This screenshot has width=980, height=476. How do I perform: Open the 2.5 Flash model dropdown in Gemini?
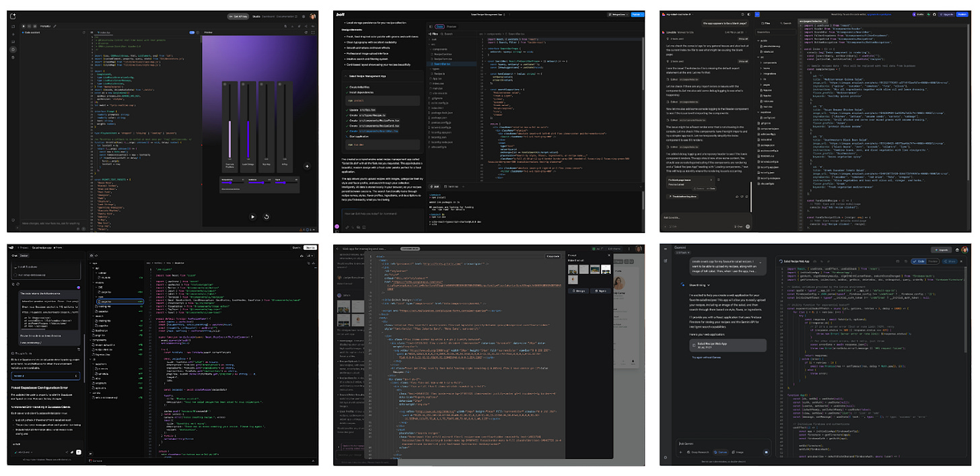tap(682, 252)
